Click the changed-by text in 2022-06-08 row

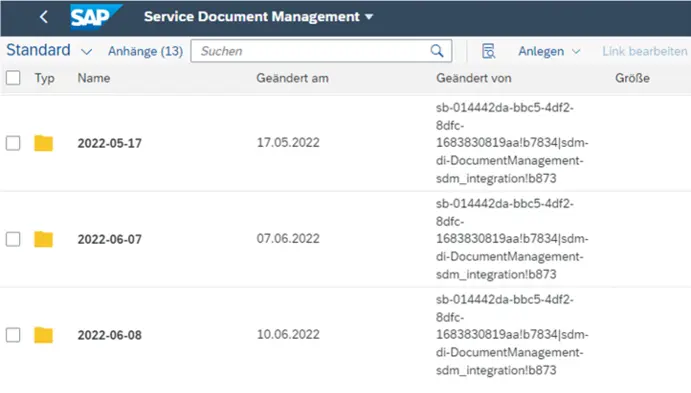[x=512, y=335]
